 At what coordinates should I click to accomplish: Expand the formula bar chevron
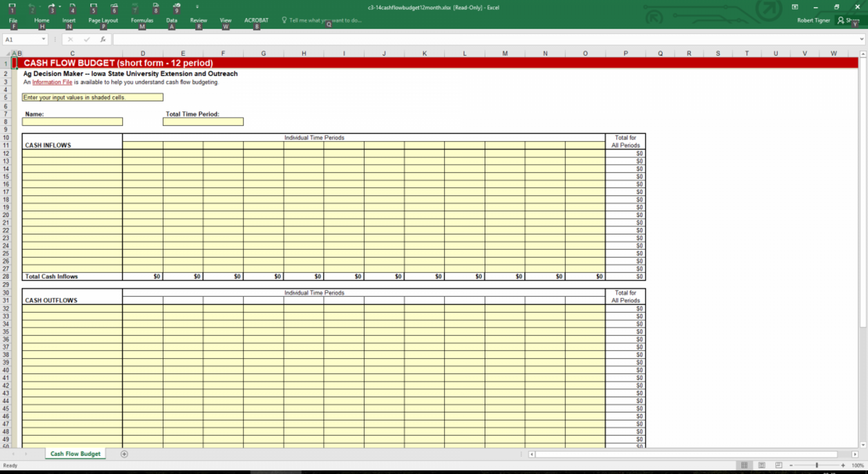click(862, 39)
